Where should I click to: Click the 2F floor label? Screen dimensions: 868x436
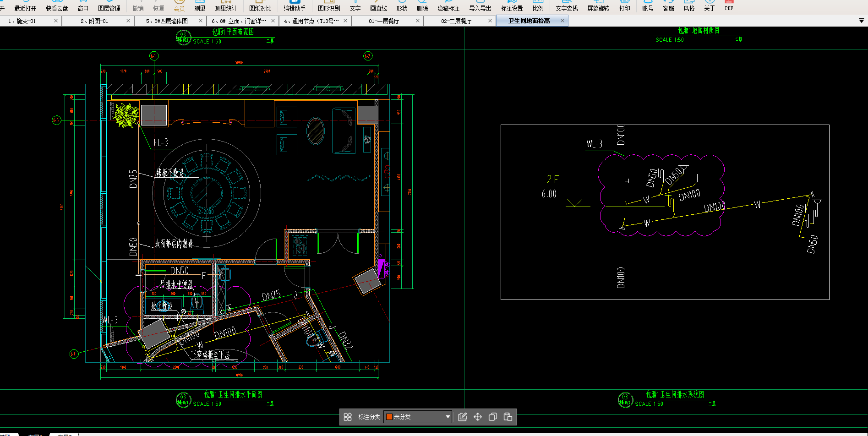pyautogui.click(x=553, y=179)
